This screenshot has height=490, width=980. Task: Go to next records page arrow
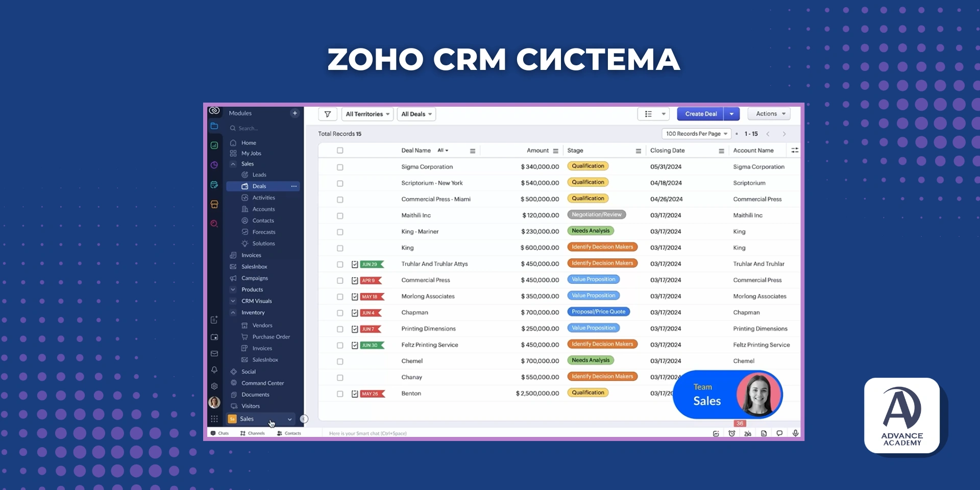click(785, 134)
